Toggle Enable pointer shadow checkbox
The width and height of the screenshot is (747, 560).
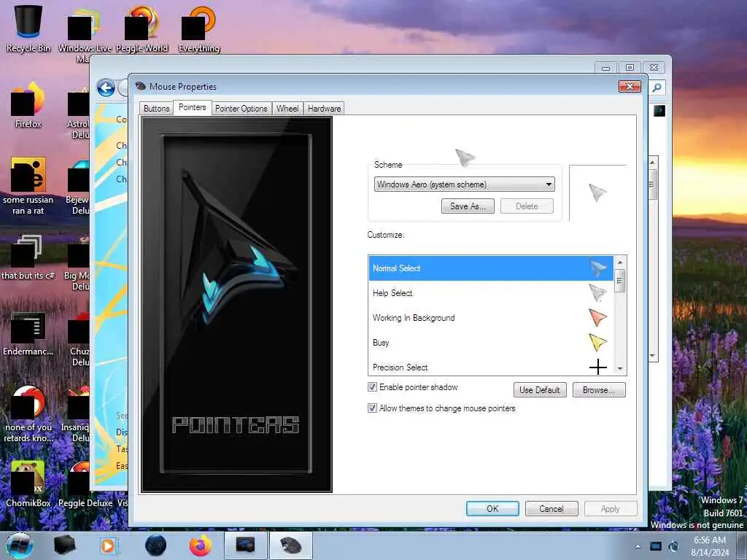pyautogui.click(x=373, y=386)
